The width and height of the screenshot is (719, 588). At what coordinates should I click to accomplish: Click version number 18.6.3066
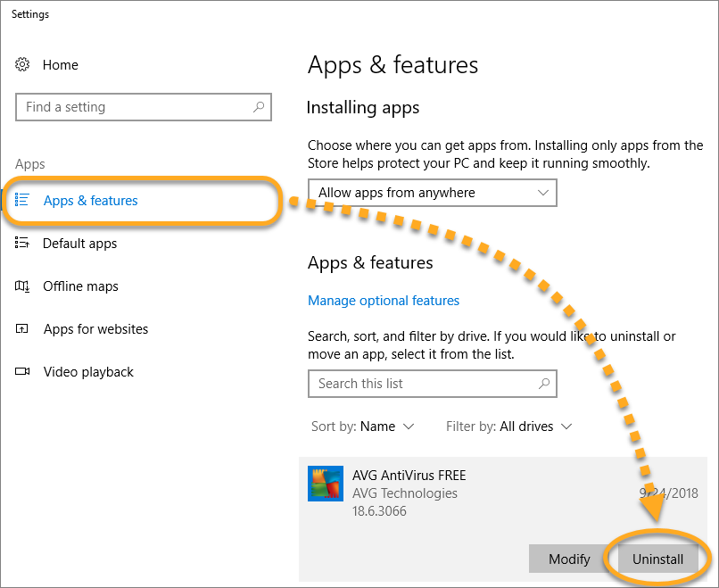[x=379, y=511]
